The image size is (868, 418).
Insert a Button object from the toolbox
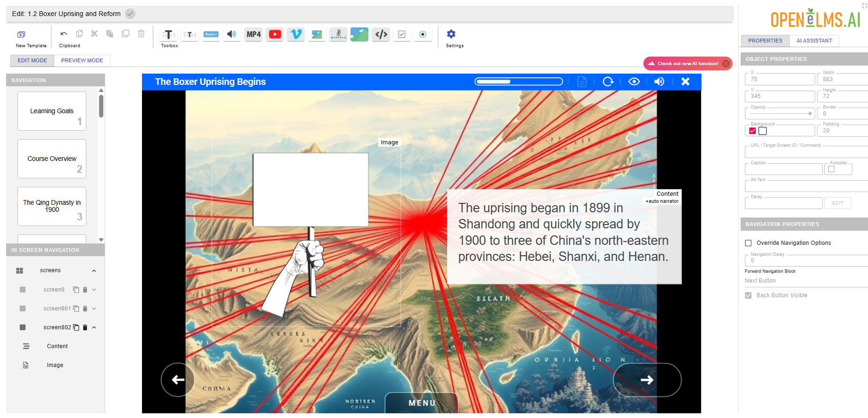211,34
